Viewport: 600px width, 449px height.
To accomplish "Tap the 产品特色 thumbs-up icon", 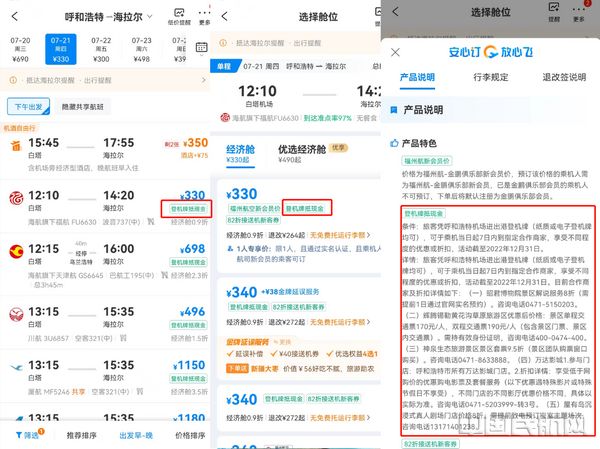I will coord(394,143).
